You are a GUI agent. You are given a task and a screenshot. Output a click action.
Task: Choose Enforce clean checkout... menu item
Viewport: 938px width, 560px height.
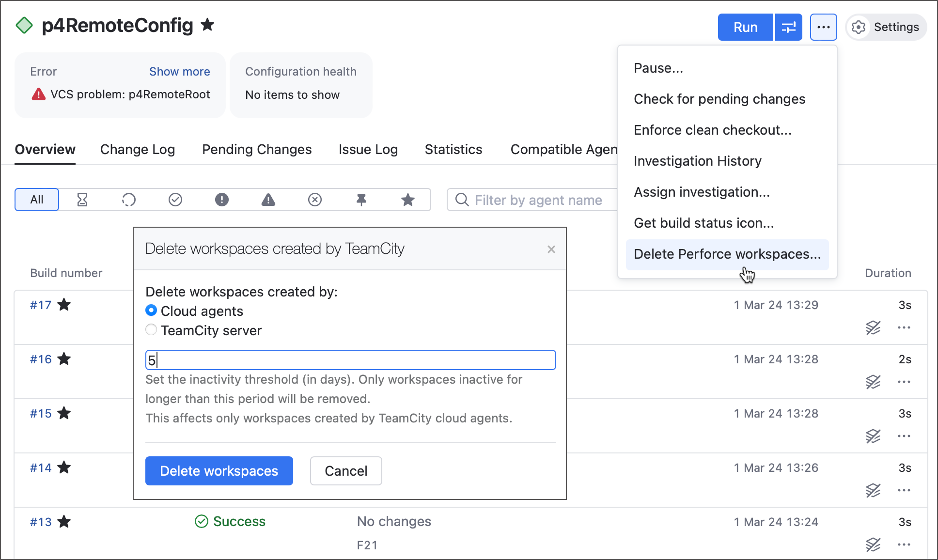point(727,130)
